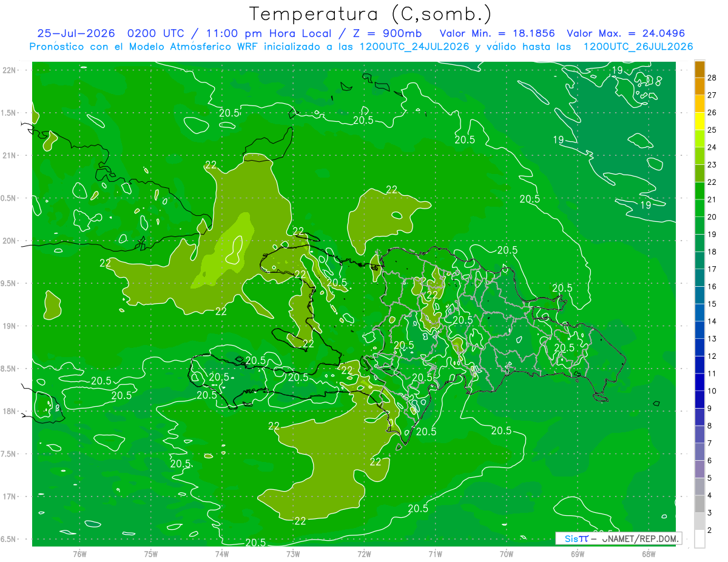This screenshot has width=728, height=562.
Task: Click latitude axis label 17N
Action: (x=9, y=497)
